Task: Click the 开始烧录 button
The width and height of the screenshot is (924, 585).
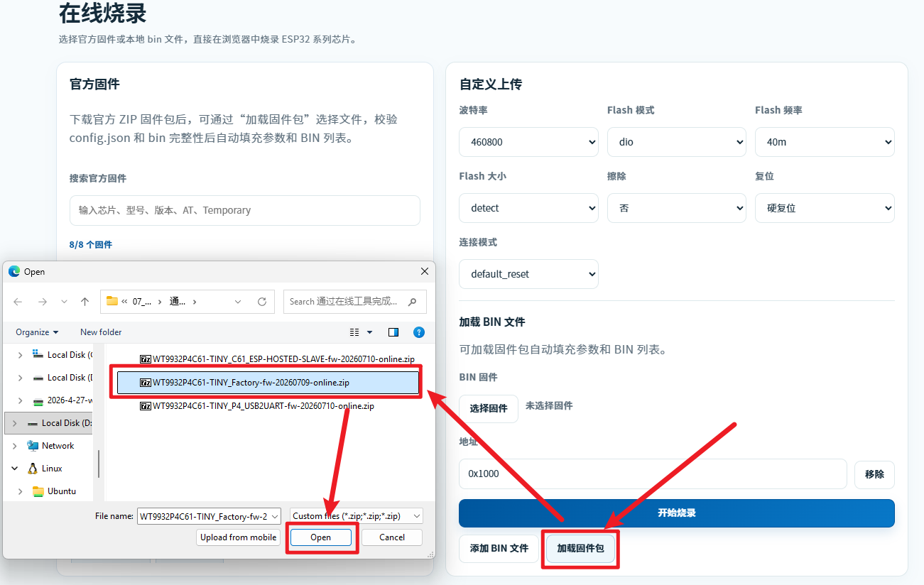Action: coord(677,513)
